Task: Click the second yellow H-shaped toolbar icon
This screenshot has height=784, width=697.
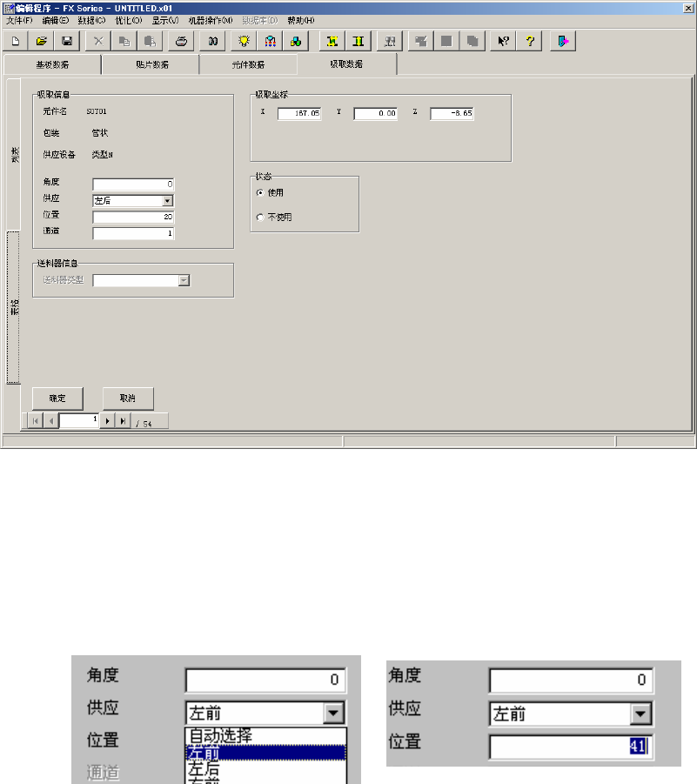Action: pos(358,41)
